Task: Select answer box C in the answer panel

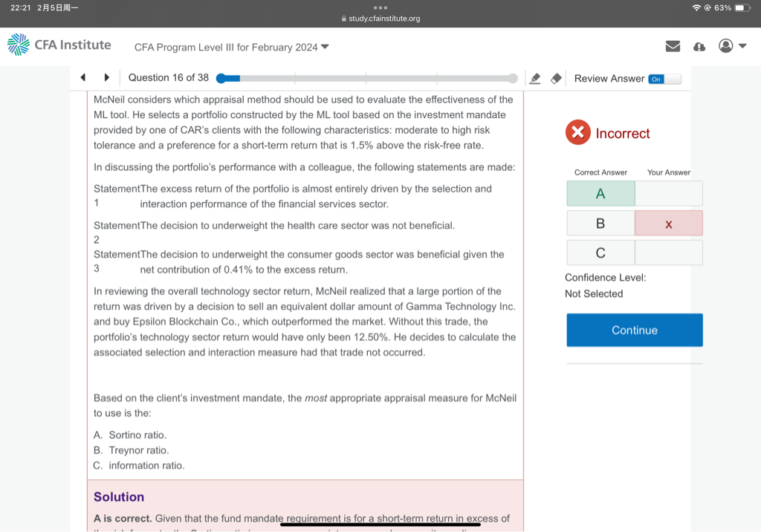Action: point(600,253)
